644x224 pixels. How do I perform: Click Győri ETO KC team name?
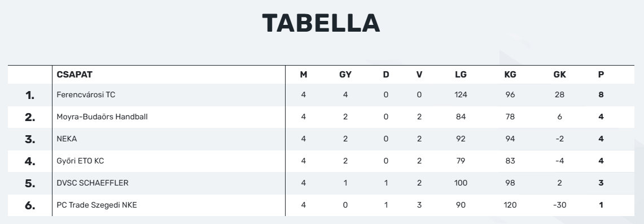pos(80,161)
